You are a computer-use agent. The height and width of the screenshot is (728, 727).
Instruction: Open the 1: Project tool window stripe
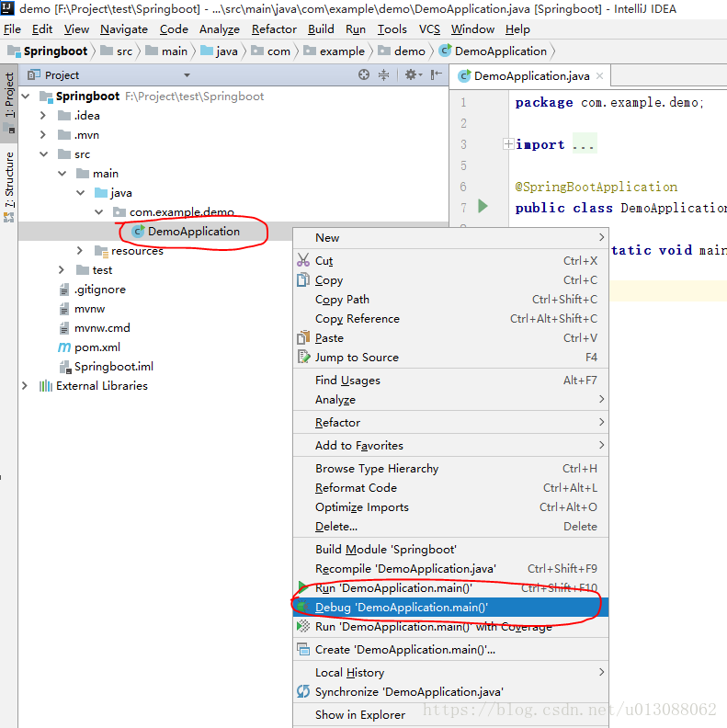click(9, 103)
